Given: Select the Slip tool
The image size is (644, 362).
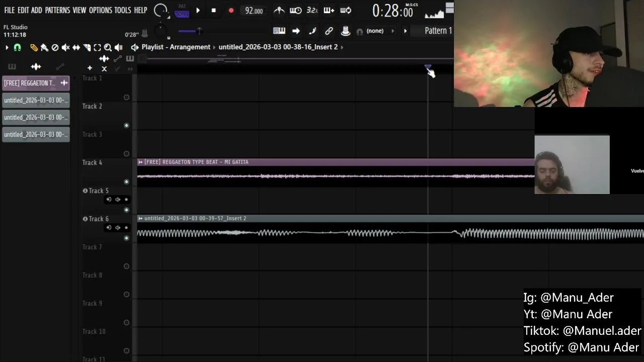Looking at the screenshot, I should (x=76, y=47).
